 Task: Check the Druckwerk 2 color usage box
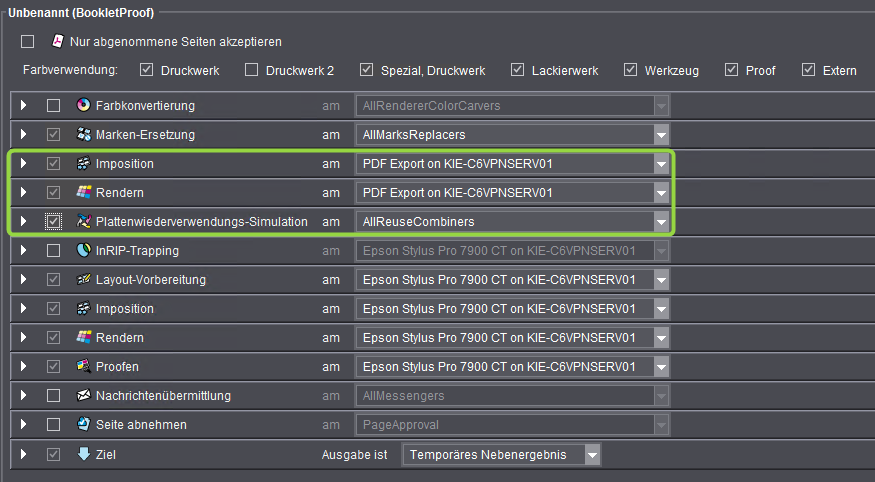252,70
